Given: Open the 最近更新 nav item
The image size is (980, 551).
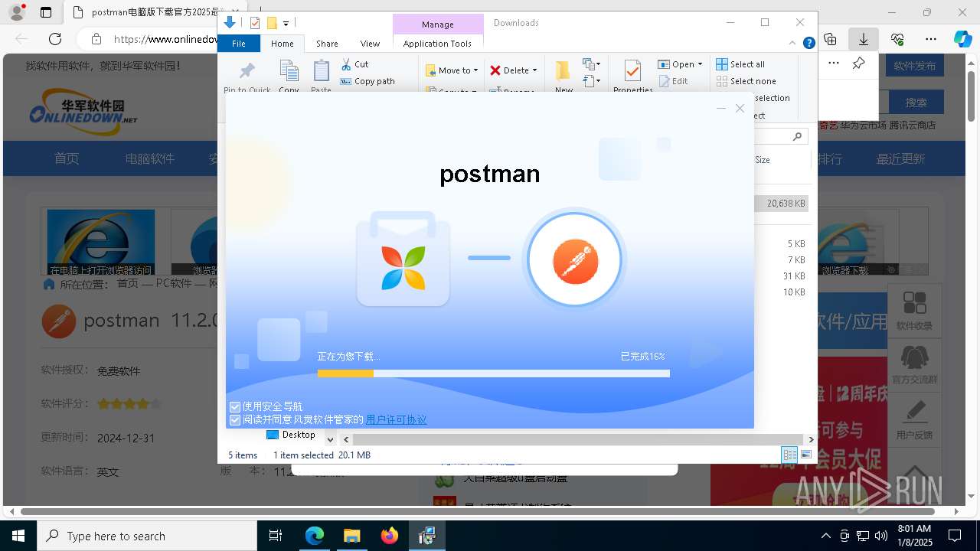Looking at the screenshot, I should point(901,158).
